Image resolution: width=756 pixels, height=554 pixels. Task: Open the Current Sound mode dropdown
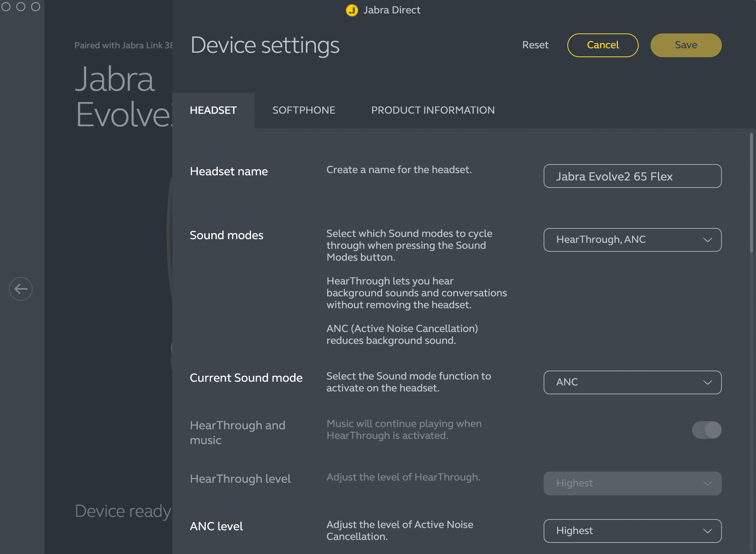point(632,382)
